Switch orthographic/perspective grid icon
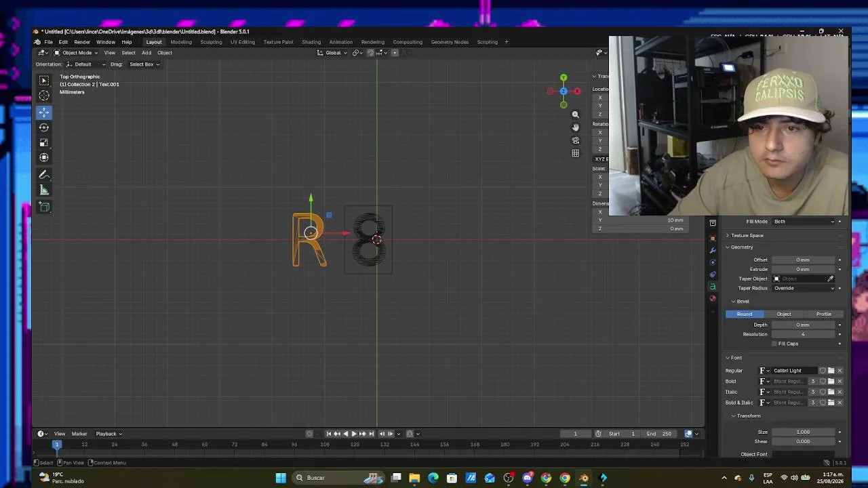868x488 pixels. [576, 153]
